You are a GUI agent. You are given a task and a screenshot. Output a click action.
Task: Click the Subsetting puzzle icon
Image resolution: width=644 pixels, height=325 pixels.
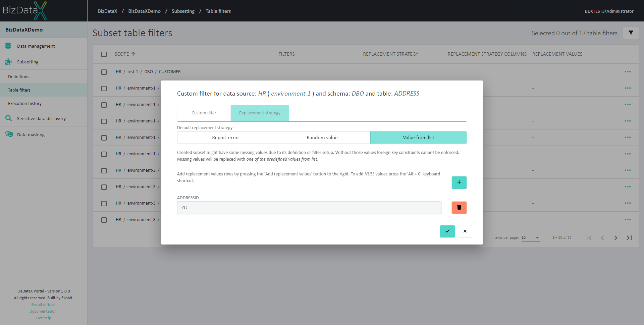pos(8,62)
